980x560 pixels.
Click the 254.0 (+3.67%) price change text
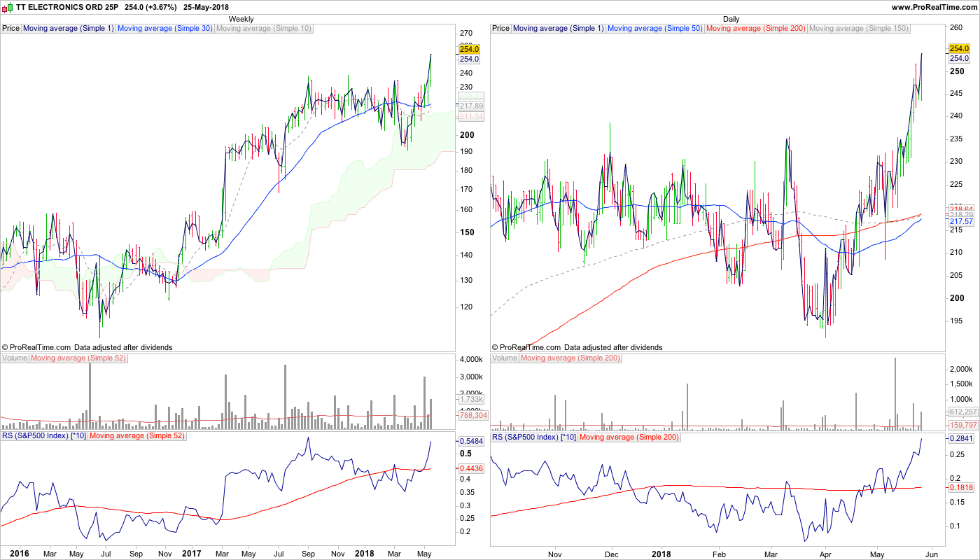151,7
